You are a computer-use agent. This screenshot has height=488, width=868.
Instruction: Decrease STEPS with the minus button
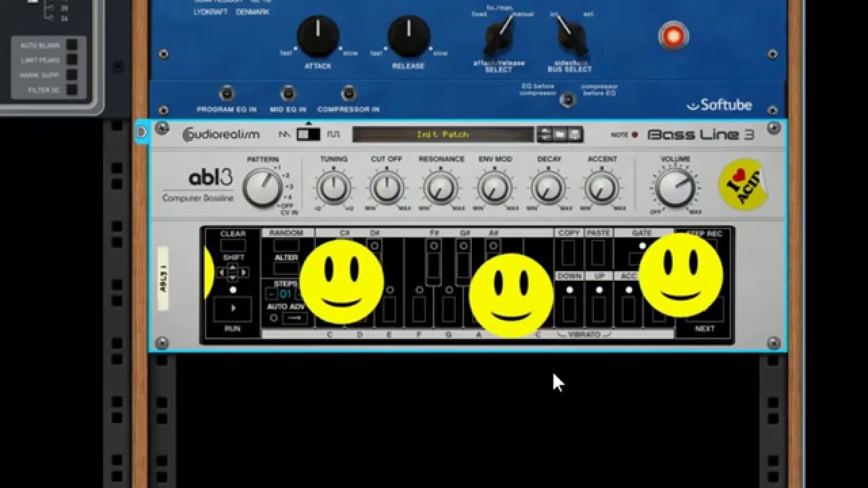click(x=271, y=294)
